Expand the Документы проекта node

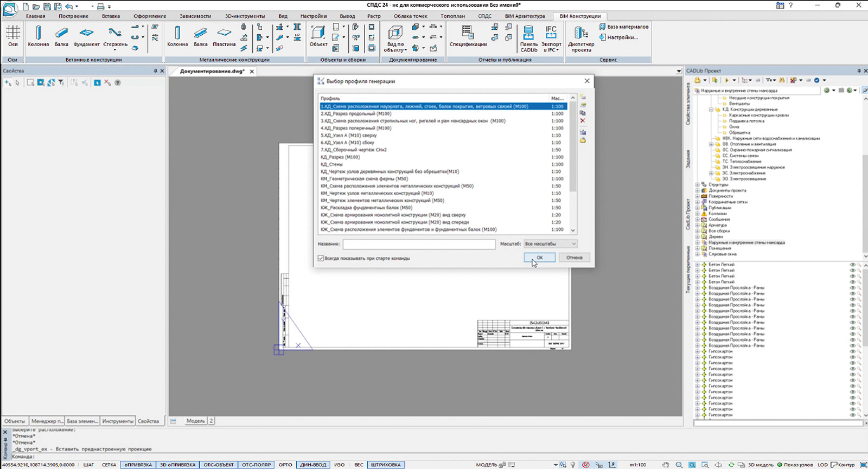click(698, 190)
